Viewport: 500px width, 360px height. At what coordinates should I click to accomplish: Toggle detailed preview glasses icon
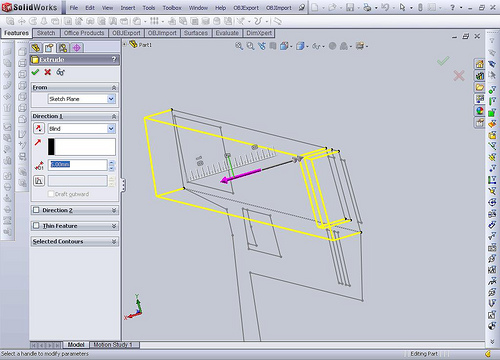click(x=60, y=72)
